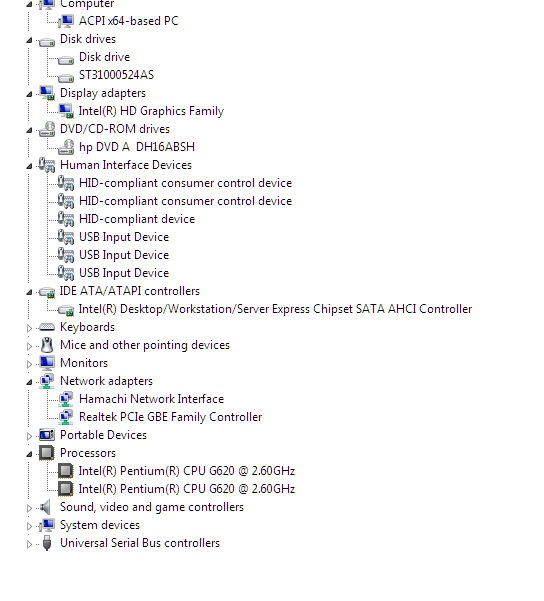Click the ST31000524AS drive icon

point(66,78)
